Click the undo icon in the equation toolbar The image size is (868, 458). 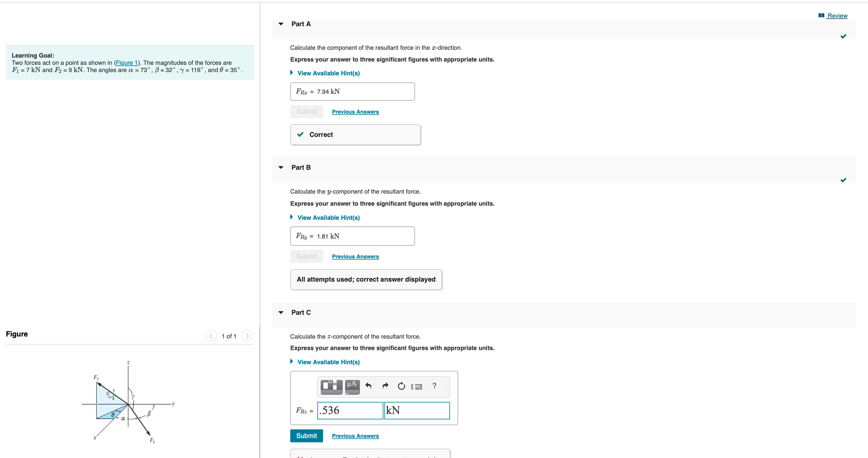tap(368, 386)
